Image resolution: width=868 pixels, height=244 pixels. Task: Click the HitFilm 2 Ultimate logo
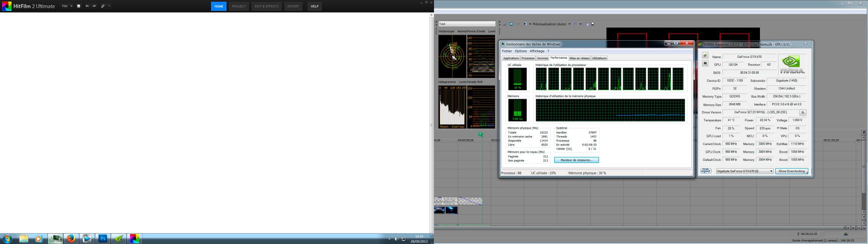coord(28,6)
